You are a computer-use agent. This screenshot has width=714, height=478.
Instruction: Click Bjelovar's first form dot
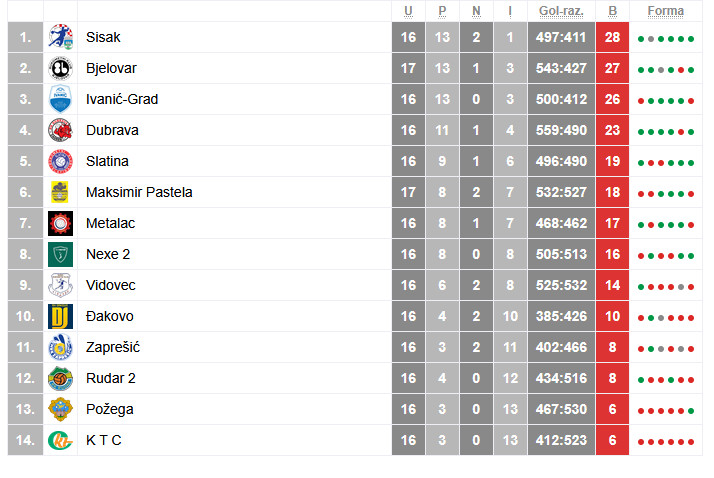coord(641,70)
